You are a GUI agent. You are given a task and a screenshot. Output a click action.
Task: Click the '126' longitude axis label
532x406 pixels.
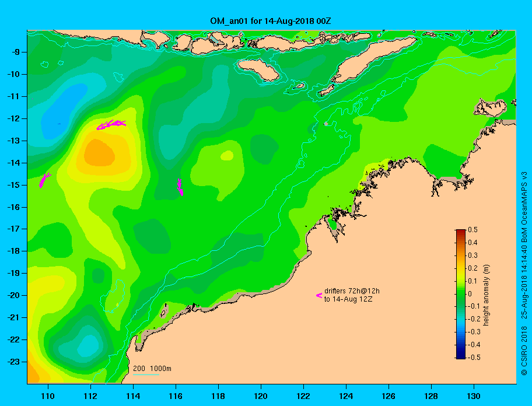click(388, 396)
